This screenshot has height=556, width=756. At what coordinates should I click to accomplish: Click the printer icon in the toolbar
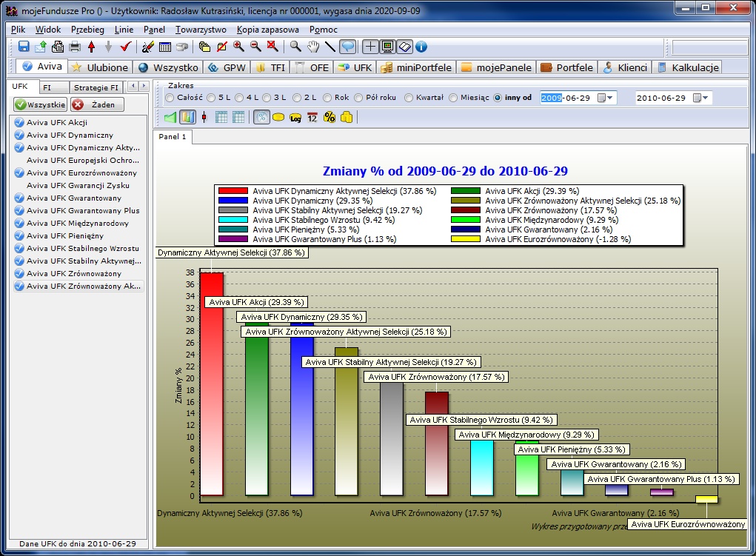(x=74, y=47)
